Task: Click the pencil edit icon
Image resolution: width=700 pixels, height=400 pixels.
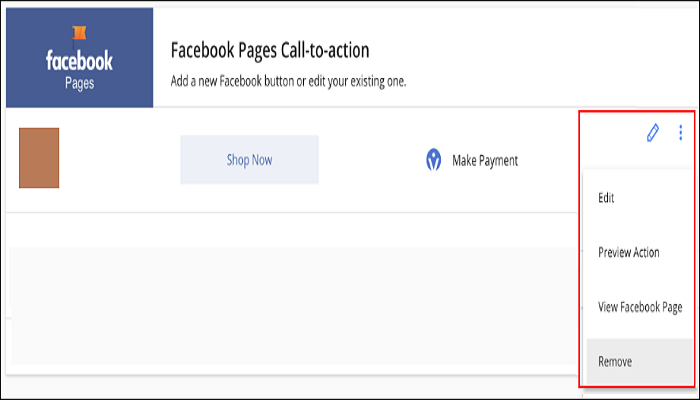Action: tap(653, 133)
